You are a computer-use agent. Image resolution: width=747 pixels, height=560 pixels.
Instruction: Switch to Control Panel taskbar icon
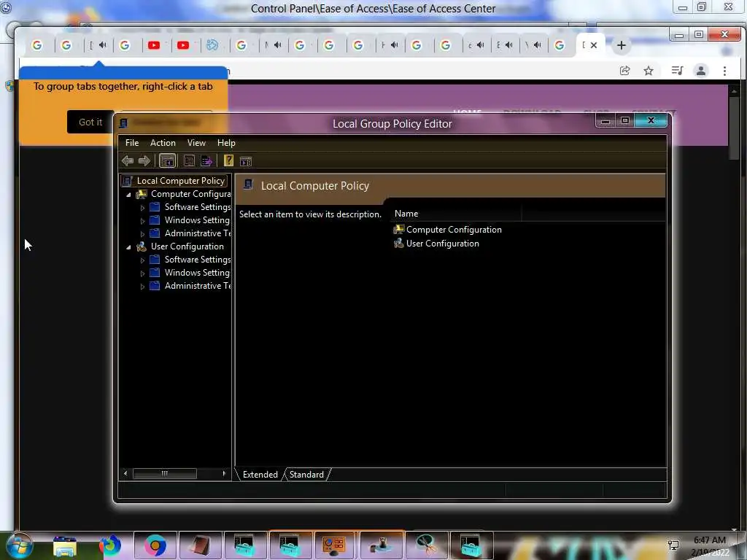point(333,545)
